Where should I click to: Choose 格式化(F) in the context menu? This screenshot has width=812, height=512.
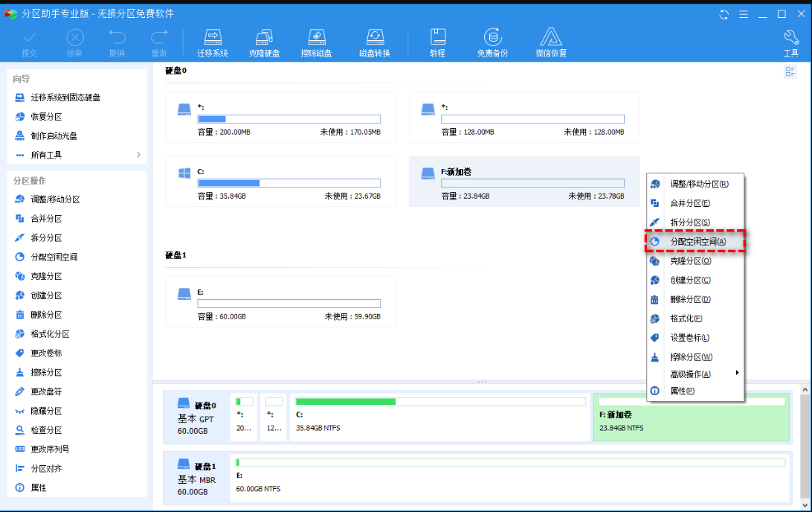coord(695,319)
